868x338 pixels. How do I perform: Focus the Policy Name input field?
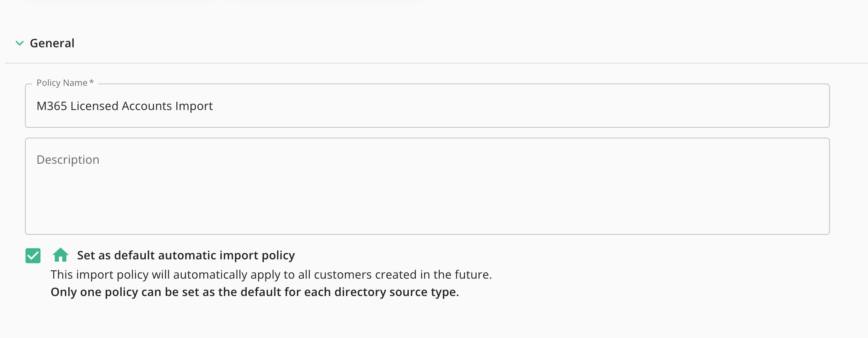click(427, 106)
